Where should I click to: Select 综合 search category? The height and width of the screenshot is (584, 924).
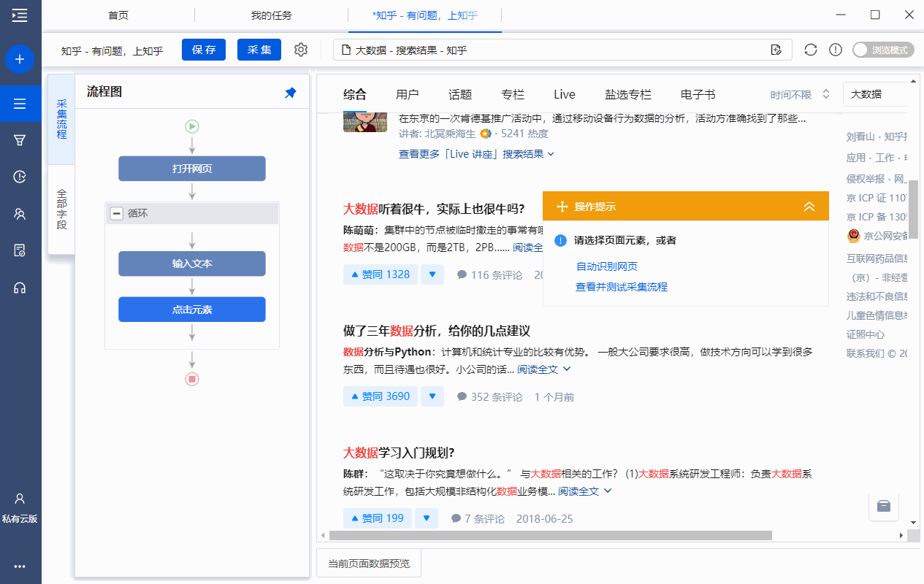[x=355, y=94]
